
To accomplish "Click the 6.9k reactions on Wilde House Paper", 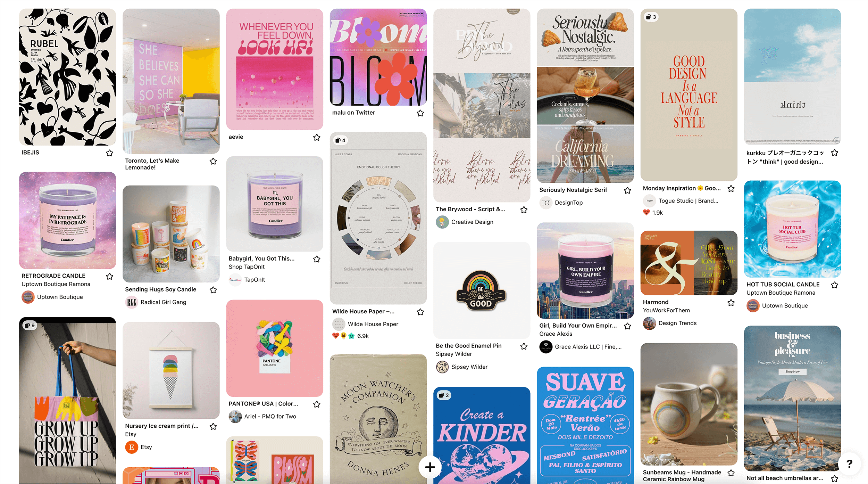I will point(350,336).
